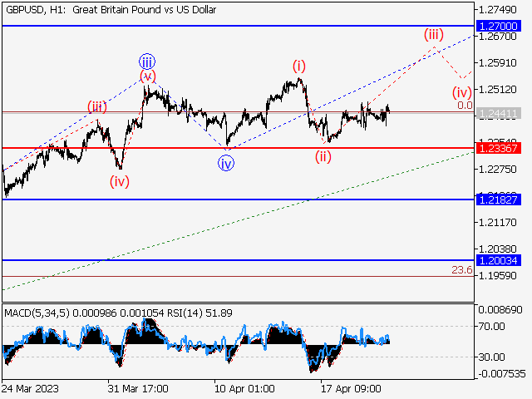Viewport: 532px width, 399px height.
Task: Click the 24 Mar 2023 date label
Action: tap(30, 388)
